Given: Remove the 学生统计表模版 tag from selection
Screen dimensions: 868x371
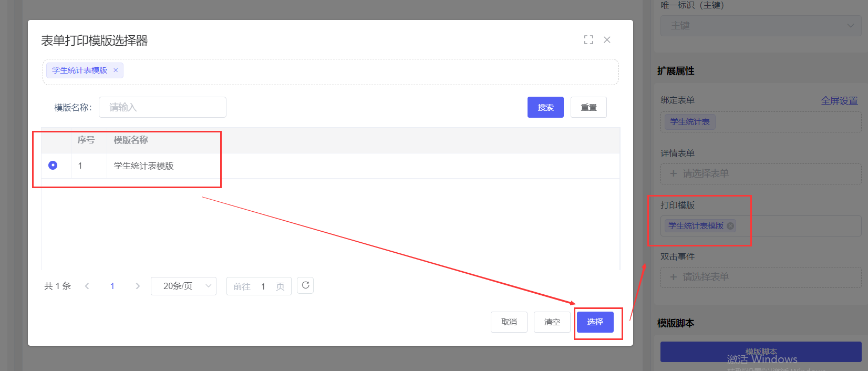Looking at the screenshot, I should coord(116,70).
